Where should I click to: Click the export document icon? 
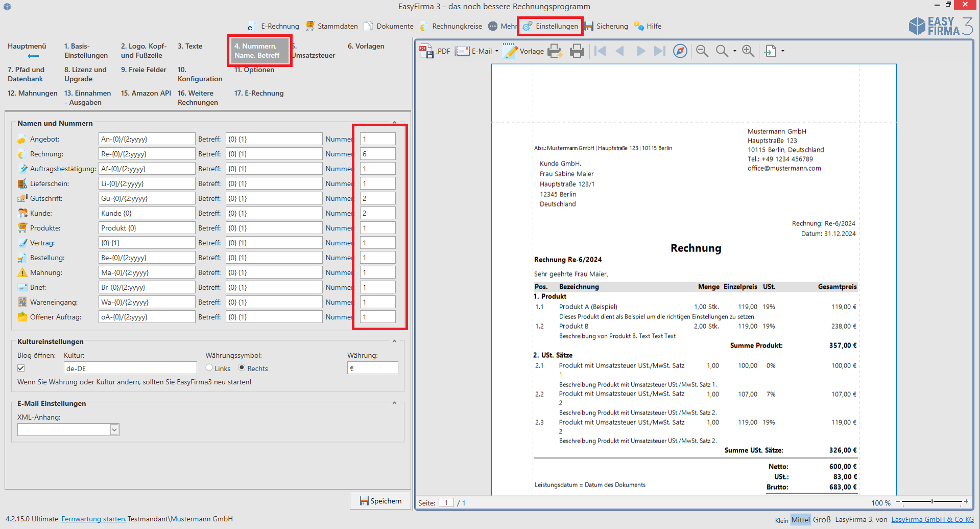pyautogui.click(x=770, y=51)
